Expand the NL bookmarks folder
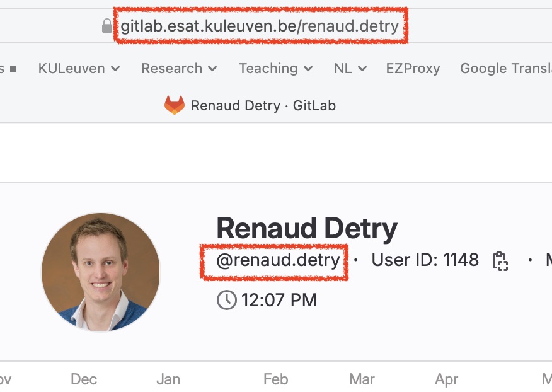This screenshot has height=392, width=552. pyautogui.click(x=350, y=68)
